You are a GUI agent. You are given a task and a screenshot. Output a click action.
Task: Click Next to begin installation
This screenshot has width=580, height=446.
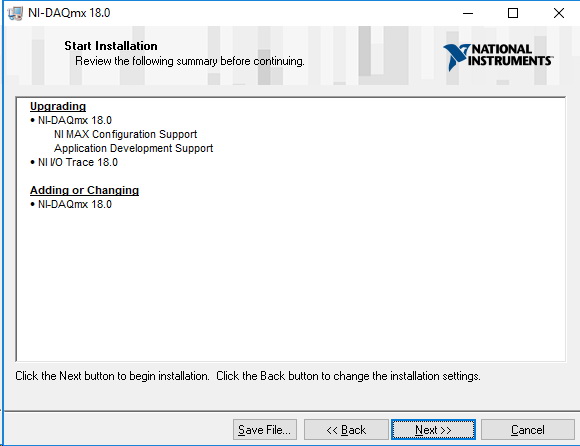pyautogui.click(x=433, y=430)
